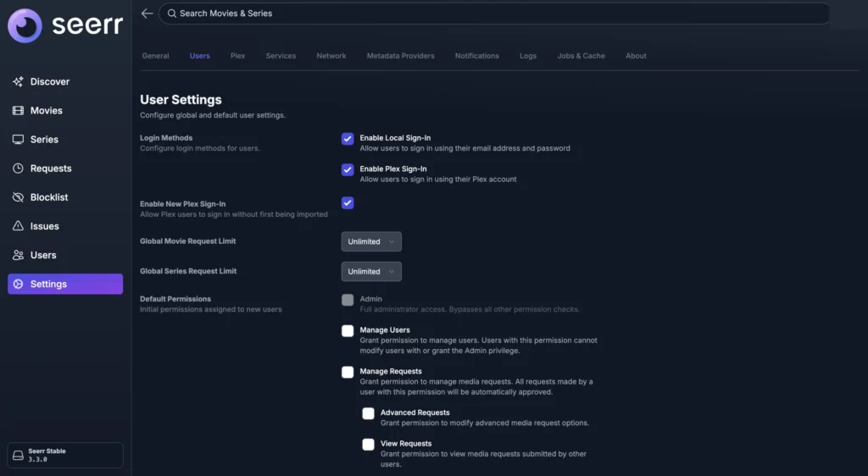Select Settings in the sidebar
The height and width of the screenshot is (476, 868).
[65, 284]
